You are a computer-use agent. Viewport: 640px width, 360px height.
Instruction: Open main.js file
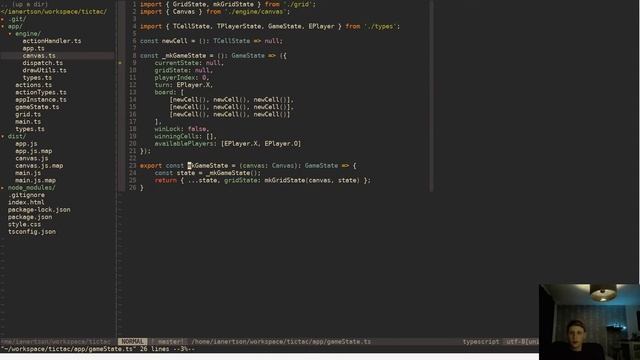[28, 173]
